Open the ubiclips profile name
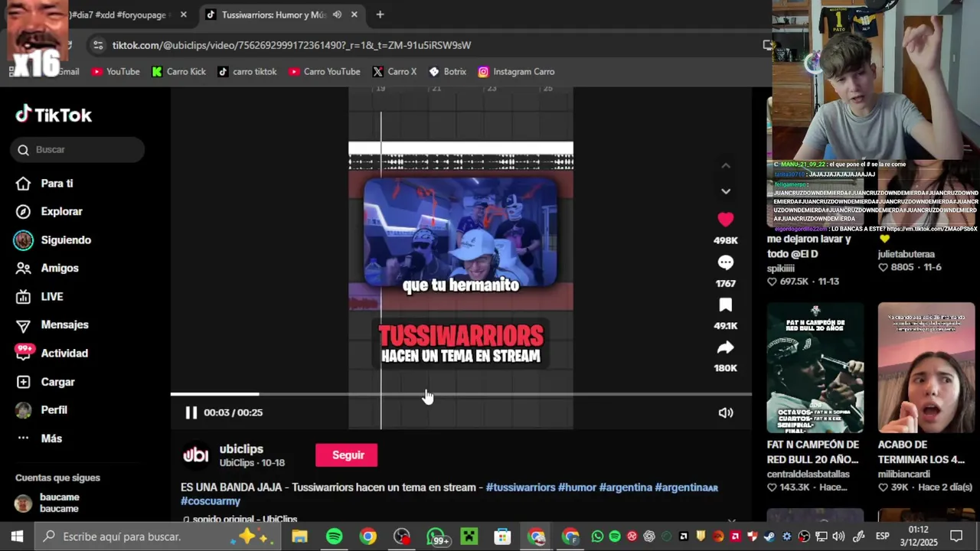Image resolution: width=980 pixels, height=551 pixels. (241, 449)
